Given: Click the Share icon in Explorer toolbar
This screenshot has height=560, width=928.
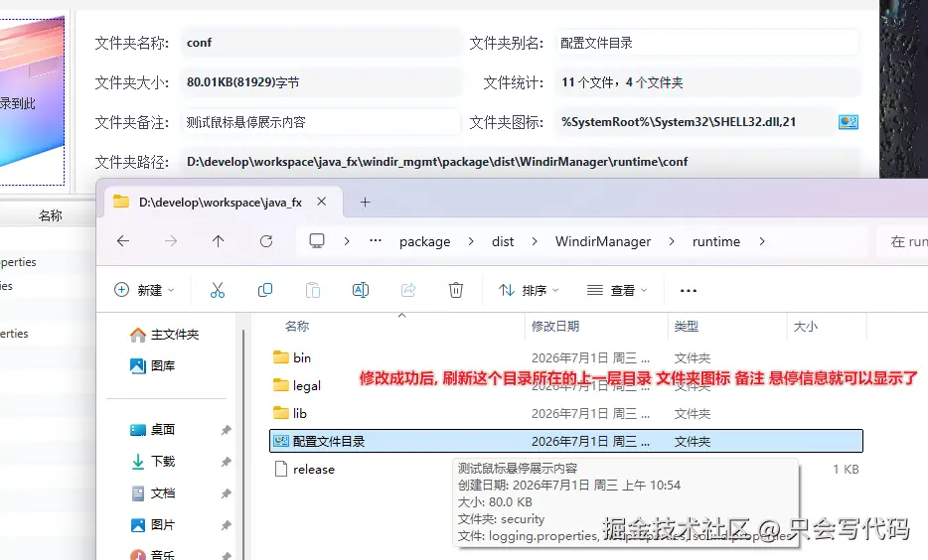Looking at the screenshot, I should coord(408,290).
